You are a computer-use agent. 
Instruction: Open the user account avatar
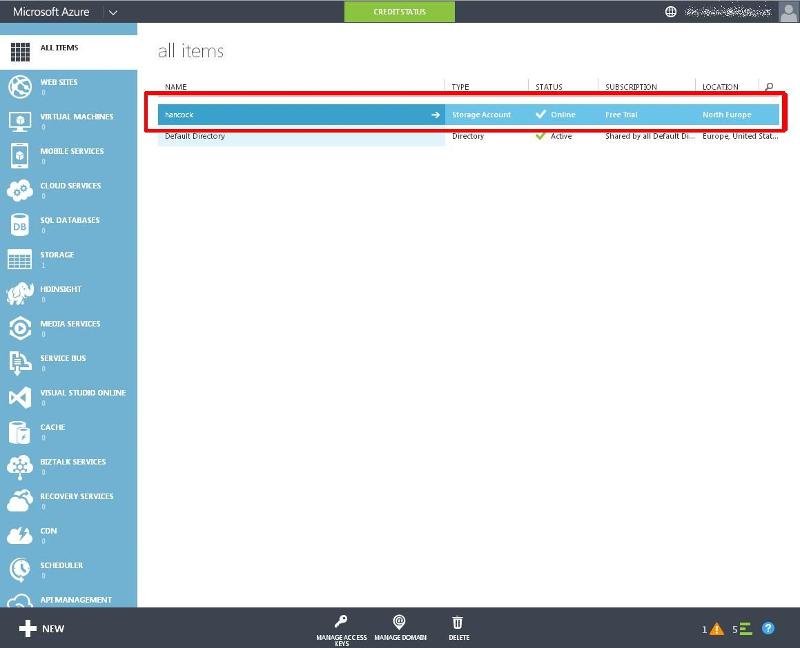789,12
